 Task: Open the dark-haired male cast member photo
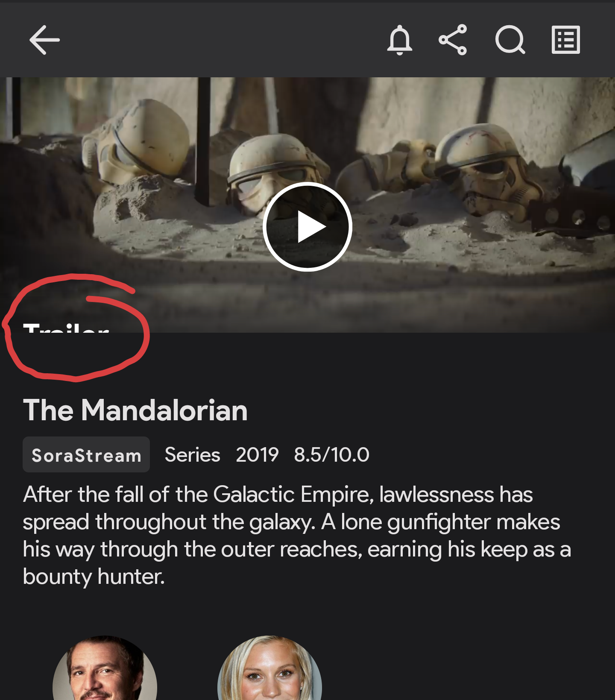pos(105,668)
